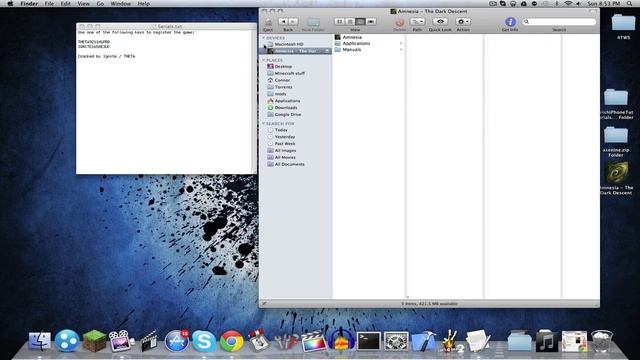The width and height of the screenshot is (640, 360).
Task: Click the Quick Look eye button
Action: tap(440, 22)
